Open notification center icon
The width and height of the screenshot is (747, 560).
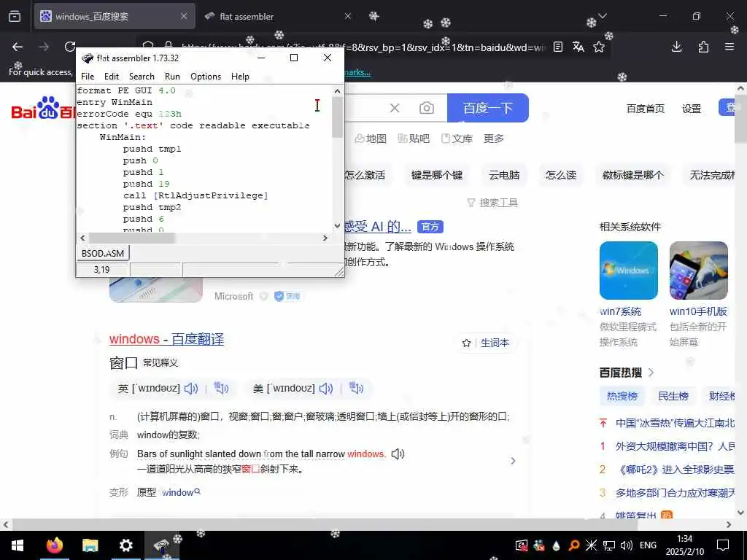click(723, 545)
